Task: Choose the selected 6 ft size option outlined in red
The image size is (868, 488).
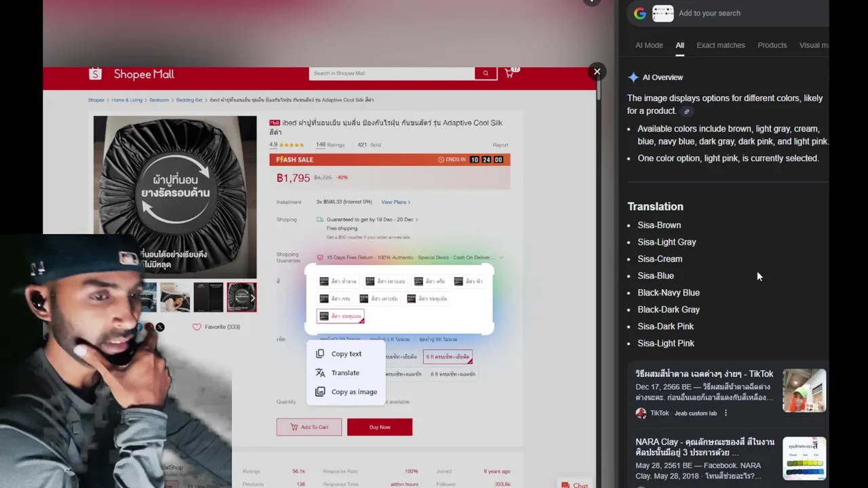Action: (x=448, y=357)
